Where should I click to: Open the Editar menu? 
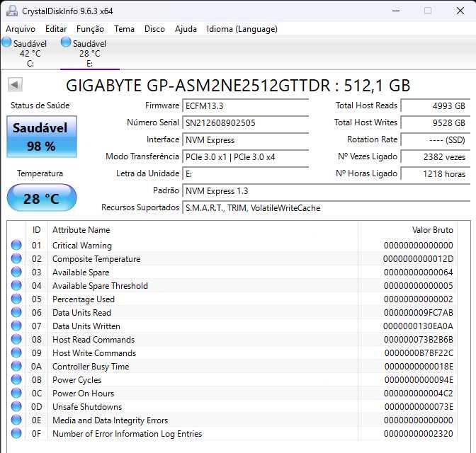56,29
